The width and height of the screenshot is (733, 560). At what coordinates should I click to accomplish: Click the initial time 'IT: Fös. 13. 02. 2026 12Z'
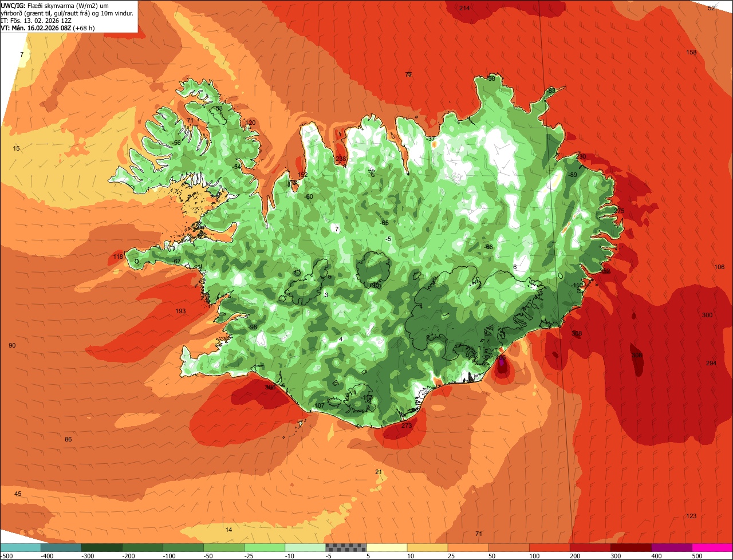tap(36, 20)
